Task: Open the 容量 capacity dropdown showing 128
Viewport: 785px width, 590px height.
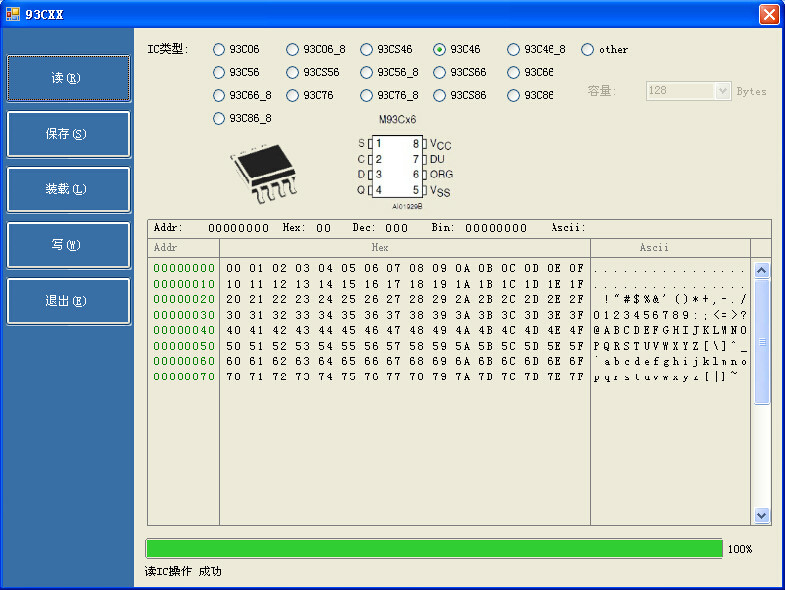Action: pos(688,91)
